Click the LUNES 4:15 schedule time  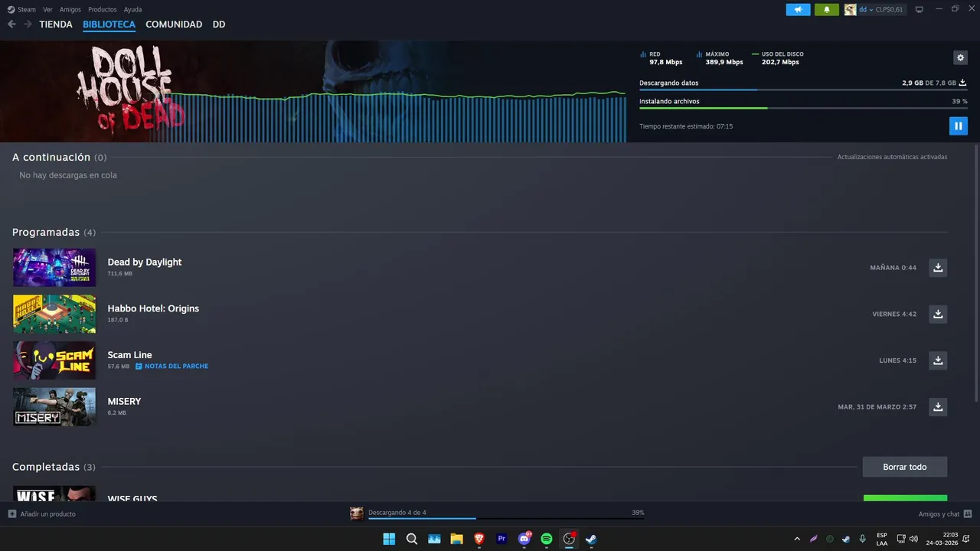[x=897, y=360]
